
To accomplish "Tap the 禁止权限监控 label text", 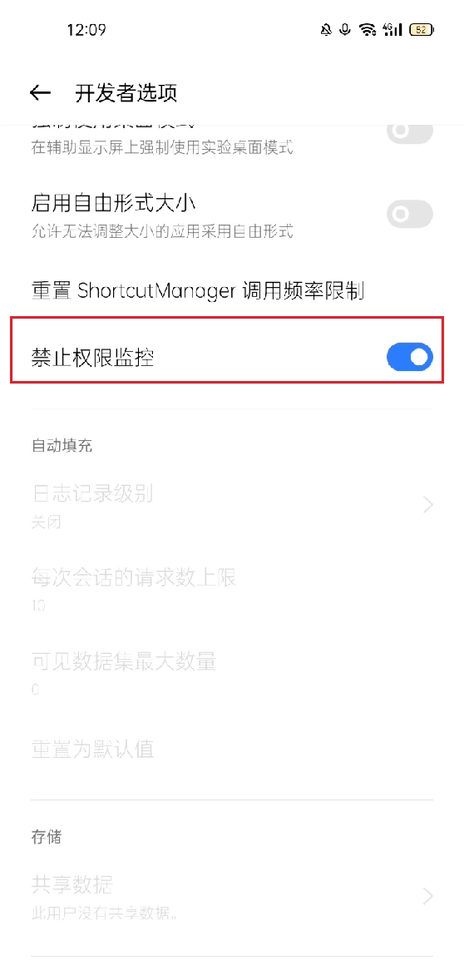I will [x=92, y=358].
